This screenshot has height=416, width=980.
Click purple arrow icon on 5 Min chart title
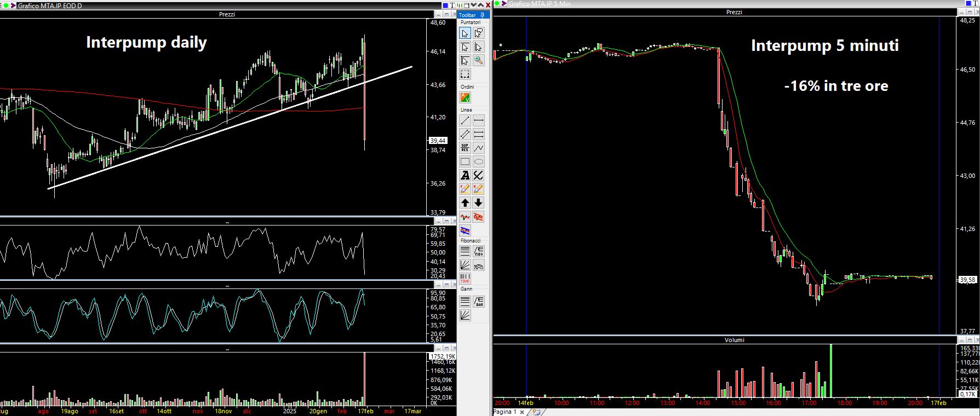tap(503, 3)
